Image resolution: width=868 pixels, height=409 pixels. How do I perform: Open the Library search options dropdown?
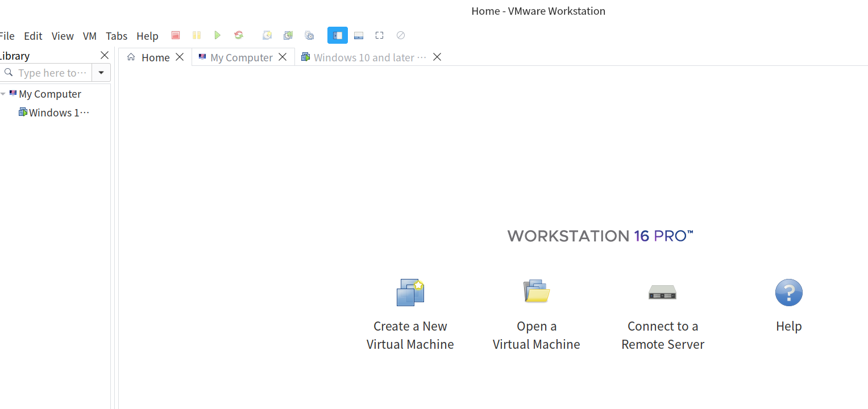click(x=101, y=73)
